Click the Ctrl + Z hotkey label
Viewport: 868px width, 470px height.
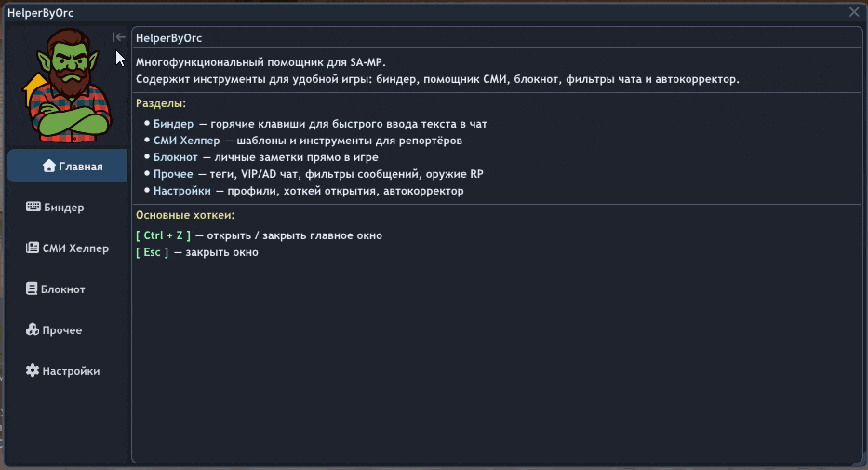[163, 235]
